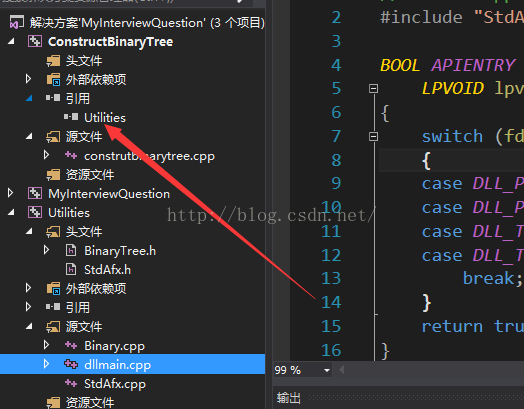The image size is (524, 409).
Task: Click 'return' keyword on line 15
Action: (452, 326)
